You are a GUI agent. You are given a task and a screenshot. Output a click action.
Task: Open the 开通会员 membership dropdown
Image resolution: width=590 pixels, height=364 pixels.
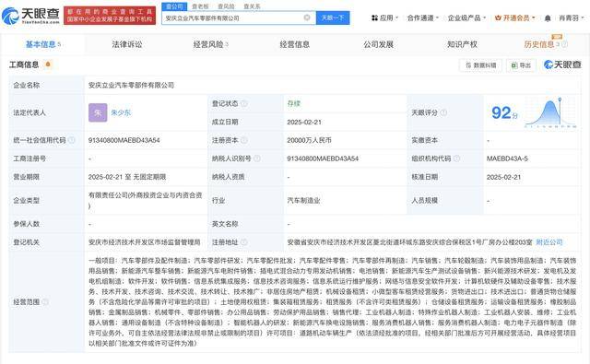coord(514,18)
